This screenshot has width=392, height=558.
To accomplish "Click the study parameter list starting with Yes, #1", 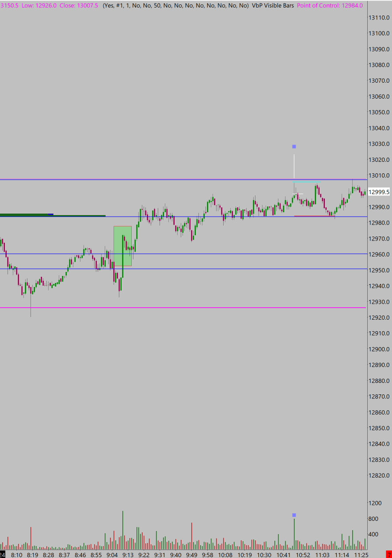I will click(x=175, y=5).
